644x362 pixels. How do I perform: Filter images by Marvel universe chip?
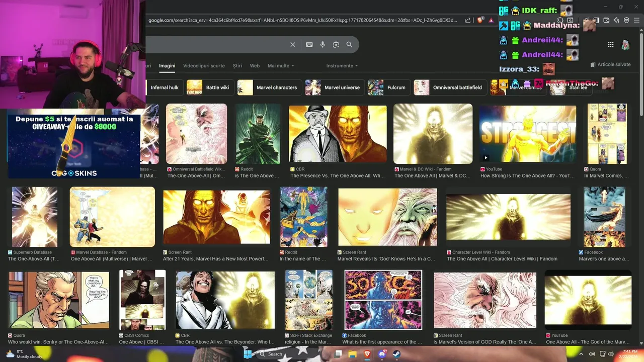click(334, 87)
